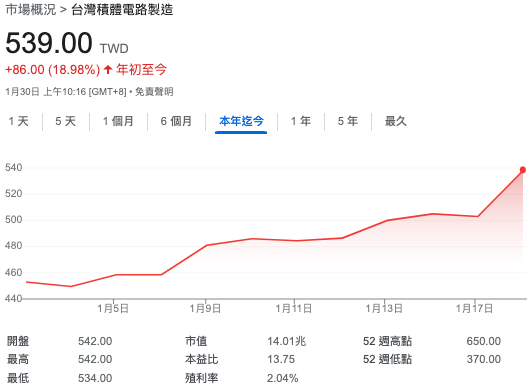Image resolution: width=530 pixels, height=390 pixels.
Task: Click the 520 y-axis label
Action: [14, 194]
